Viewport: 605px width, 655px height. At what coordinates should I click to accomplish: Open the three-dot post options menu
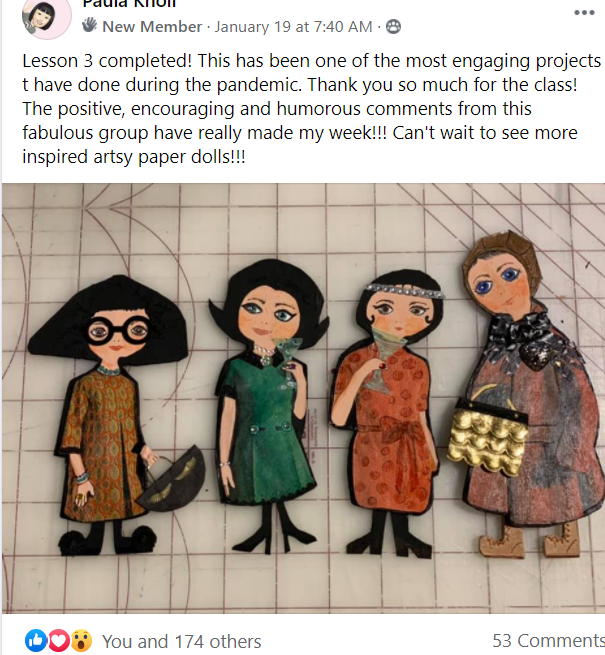coord(584,13)
